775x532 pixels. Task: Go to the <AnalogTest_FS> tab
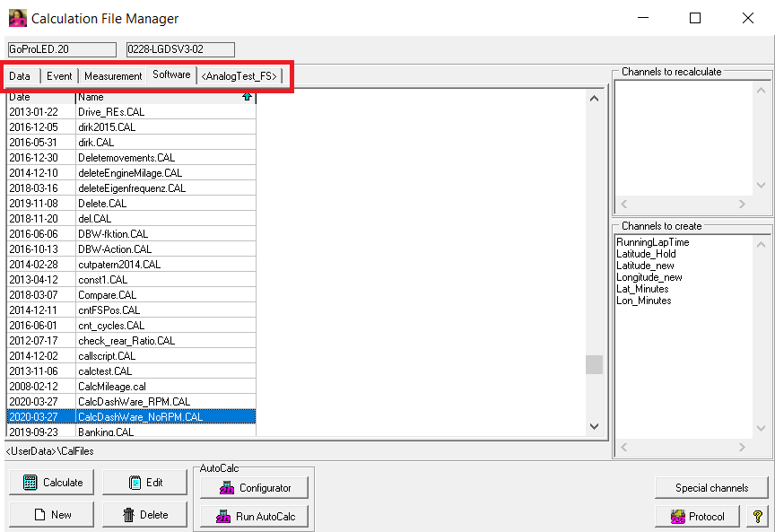[x=239, y=76]
